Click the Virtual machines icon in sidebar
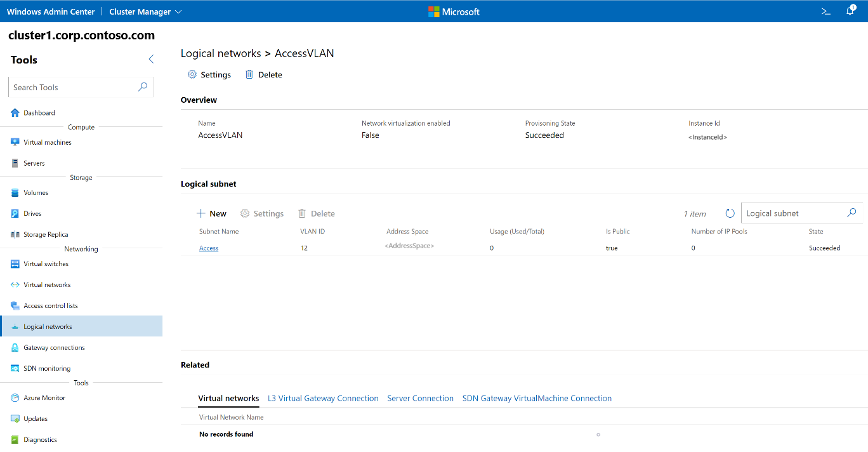Image resolution: width=868 pixels, height=452 pixels. click(15, 143)
